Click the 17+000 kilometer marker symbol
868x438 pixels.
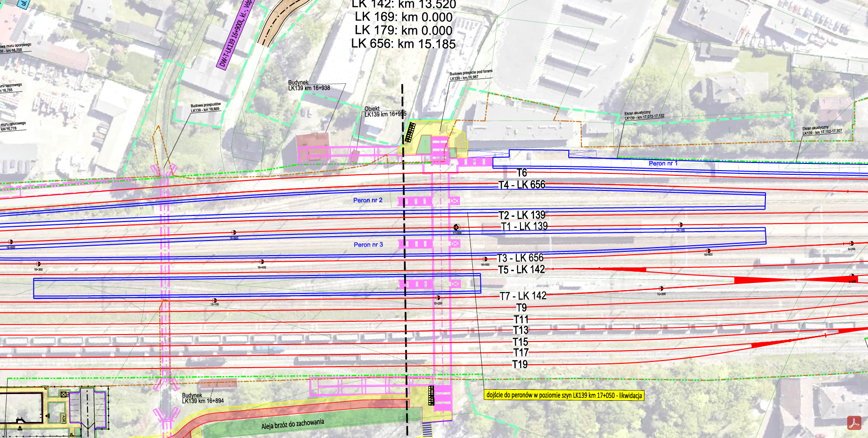(457, 227)
